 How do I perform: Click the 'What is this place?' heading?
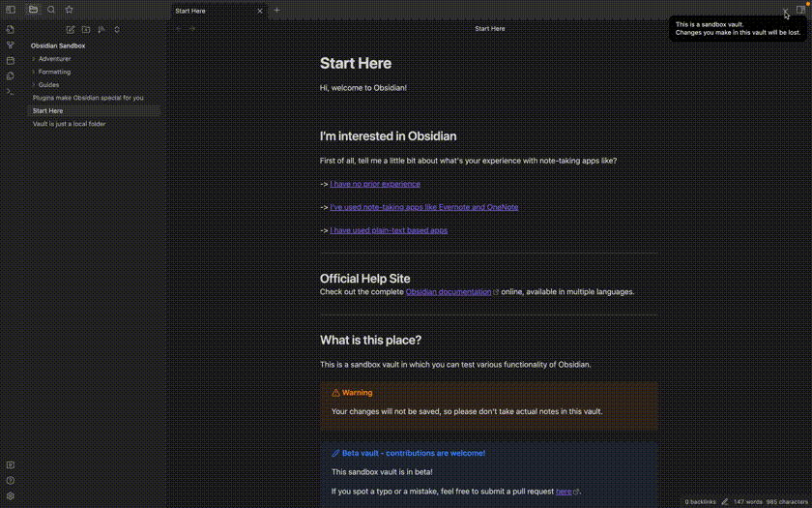point(371,340)
